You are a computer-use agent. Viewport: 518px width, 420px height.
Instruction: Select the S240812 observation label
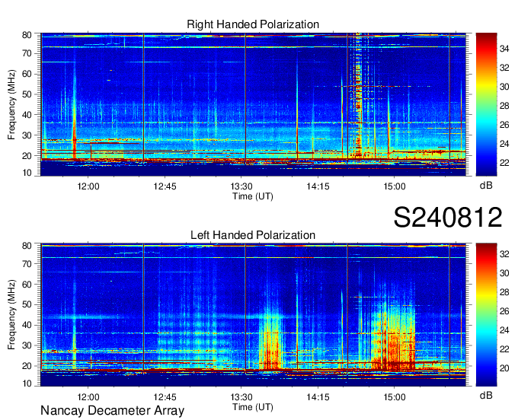coord(448,217)
